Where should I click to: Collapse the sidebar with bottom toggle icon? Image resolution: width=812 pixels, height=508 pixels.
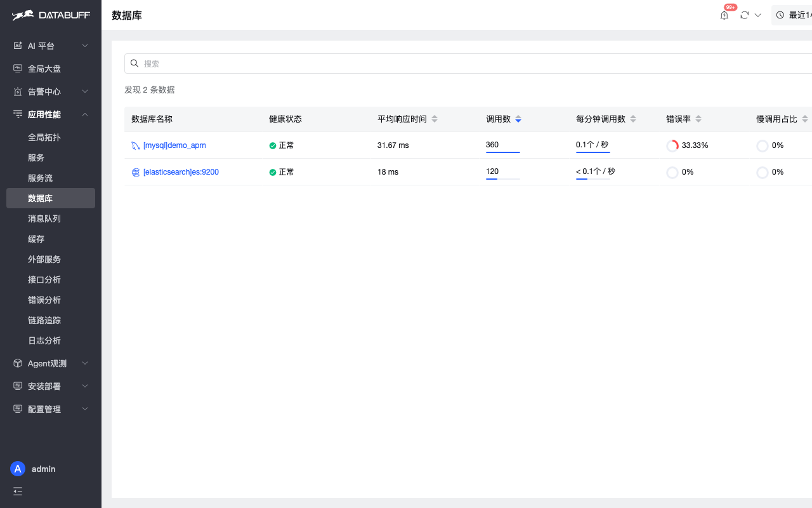tap(18, 491)
